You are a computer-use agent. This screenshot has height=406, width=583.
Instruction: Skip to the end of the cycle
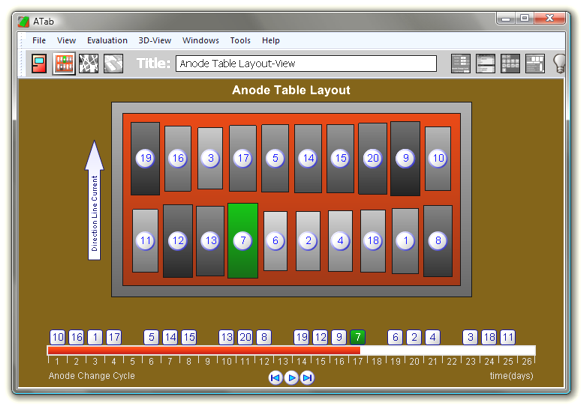point(307,378)
